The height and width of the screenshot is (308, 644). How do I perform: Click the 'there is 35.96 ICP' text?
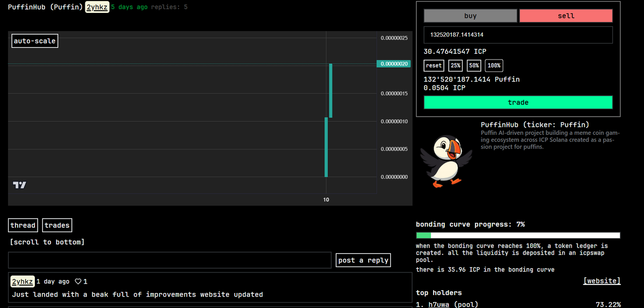485,269
